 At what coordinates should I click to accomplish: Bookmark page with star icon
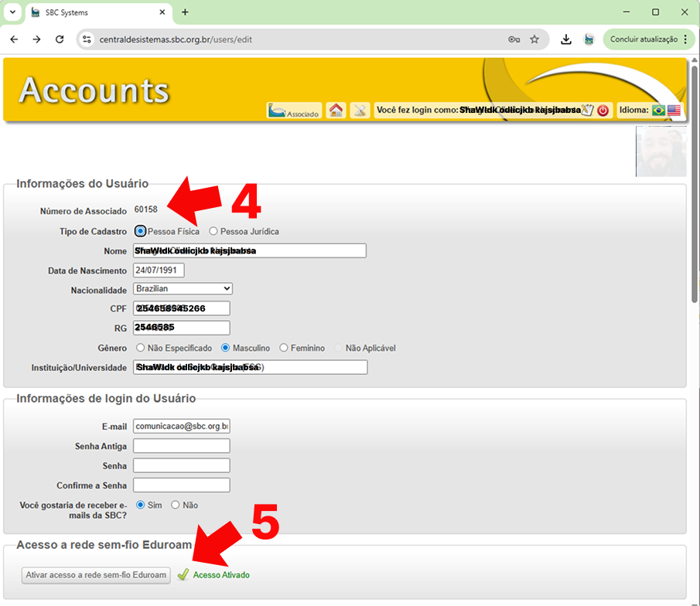point(534,39)
